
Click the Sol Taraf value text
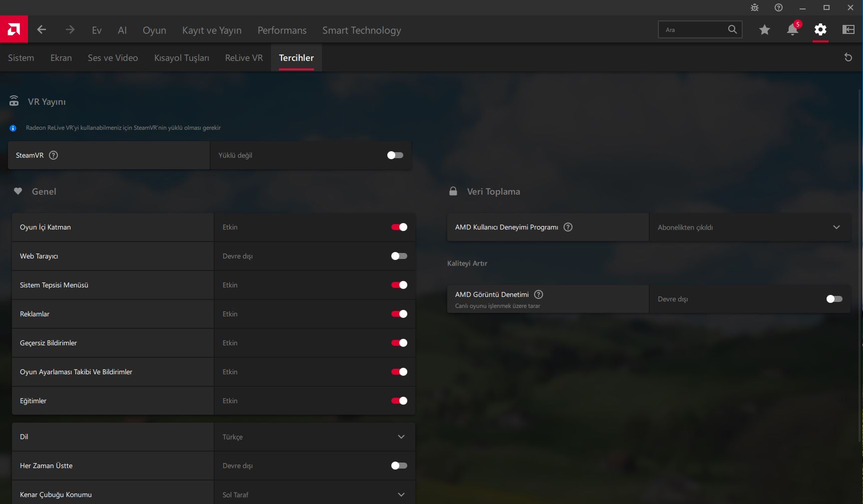[x=236, y=495]
